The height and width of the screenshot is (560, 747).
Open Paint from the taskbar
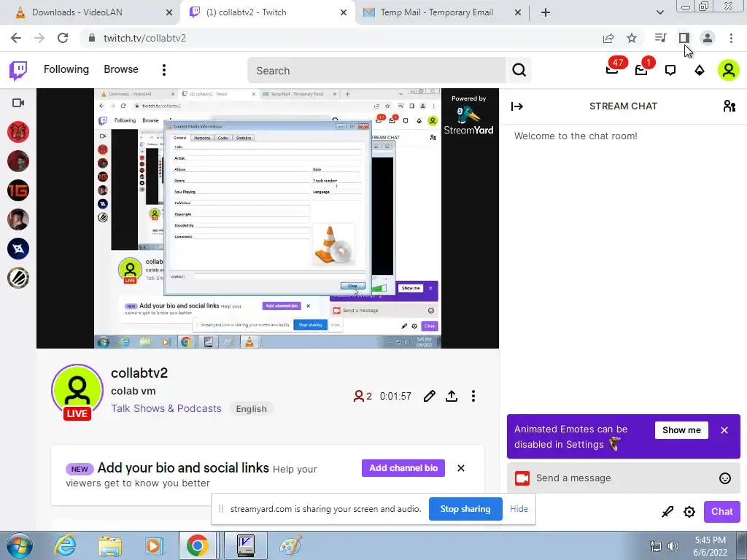(290, 546)
